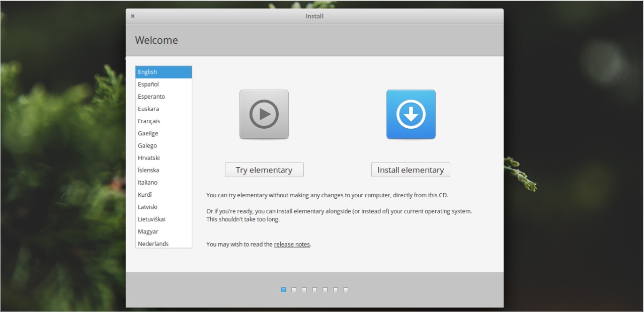Click the last page indicator square

click(346, 289)
